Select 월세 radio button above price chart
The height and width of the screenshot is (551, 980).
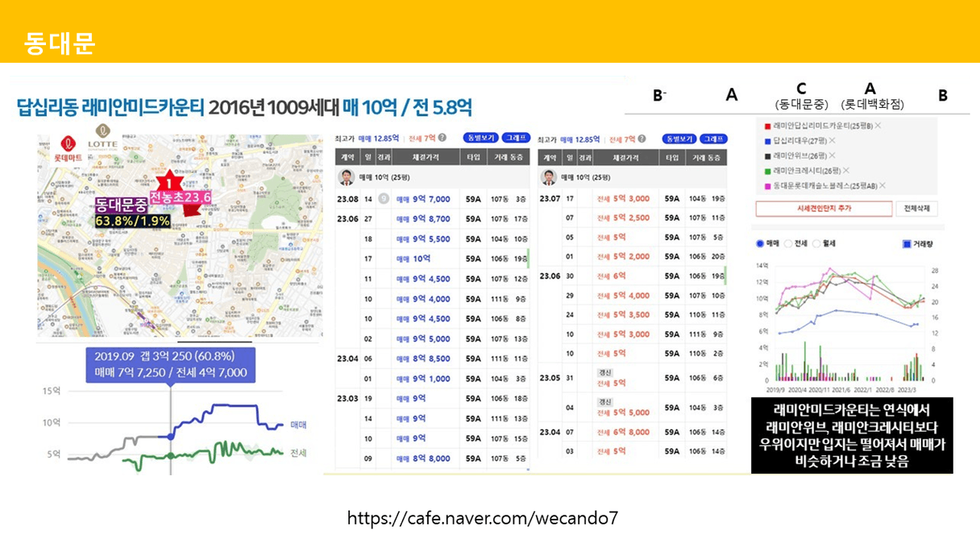816,243
